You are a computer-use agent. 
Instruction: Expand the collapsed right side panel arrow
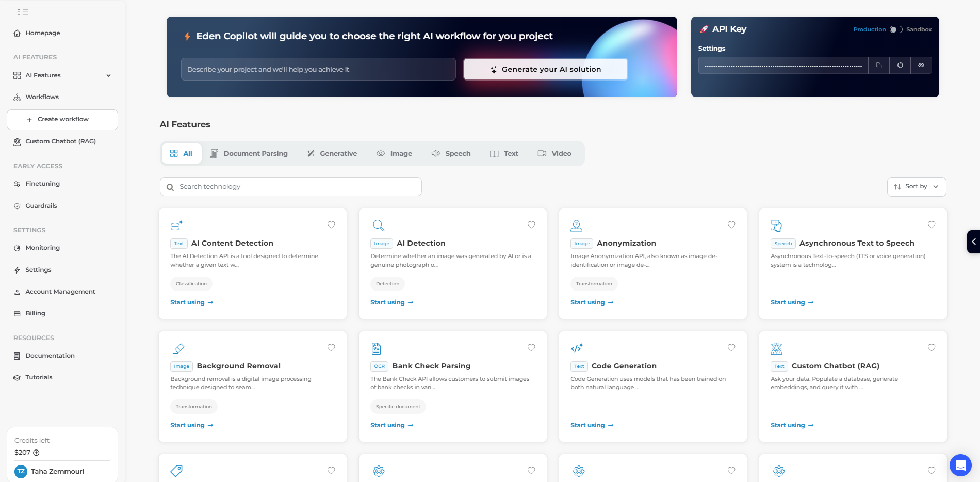[x=973, y=242]
